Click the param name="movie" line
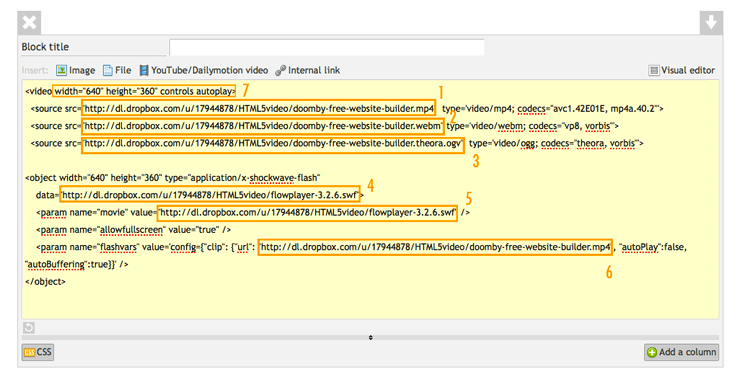This screenshot has height=375, width=741. coord(253,213)
